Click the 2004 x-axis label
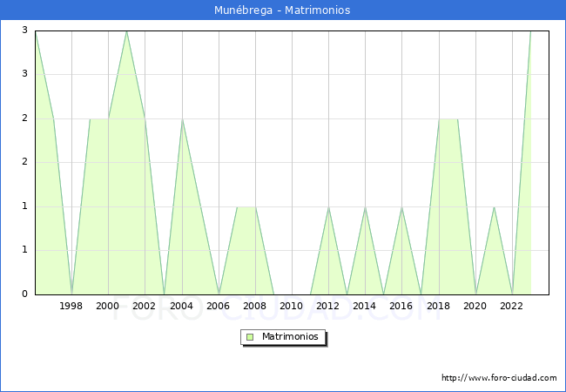Screen dimensions: 566x392 pos(182,306)
